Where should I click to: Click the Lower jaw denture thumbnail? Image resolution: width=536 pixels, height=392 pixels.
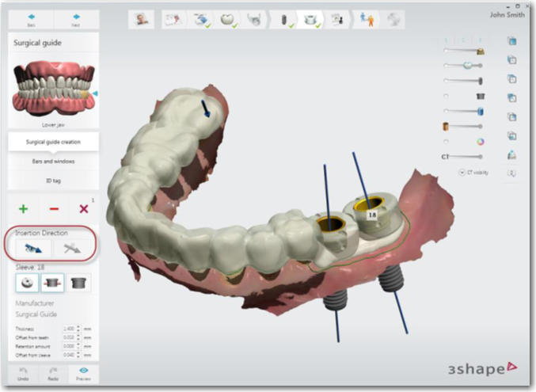coord(53,89)
